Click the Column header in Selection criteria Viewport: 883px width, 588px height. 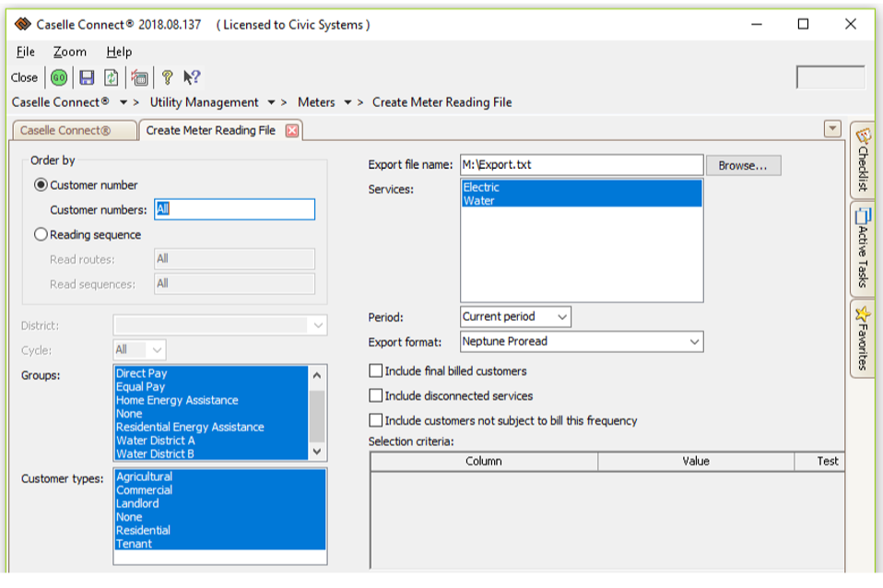(x=484, y=461)
